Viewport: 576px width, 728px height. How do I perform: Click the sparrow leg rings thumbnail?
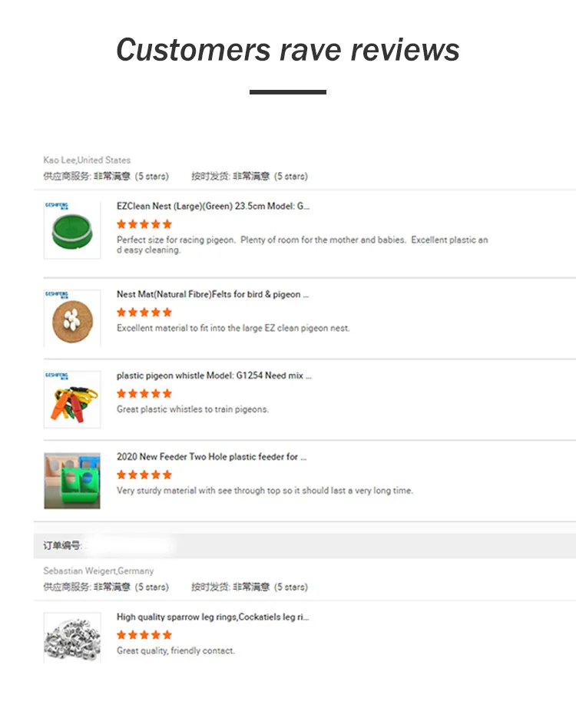(x=72, y=637)
